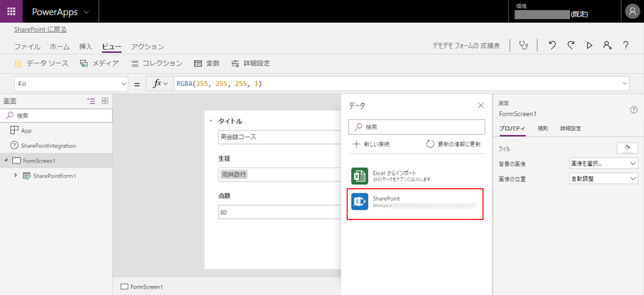This screenshot has height=295, width=644.
Task: Redo the last change
Action: (571, 46)
